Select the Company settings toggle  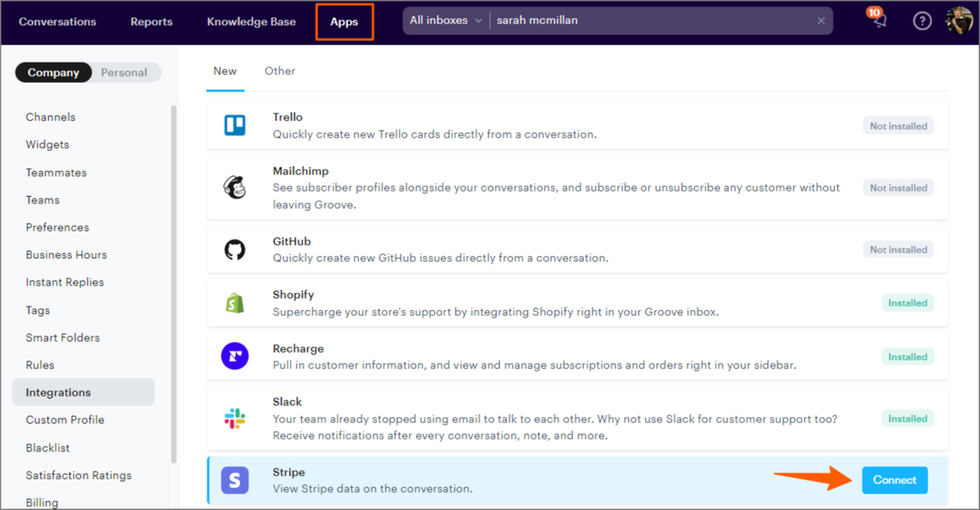(53, 73)
